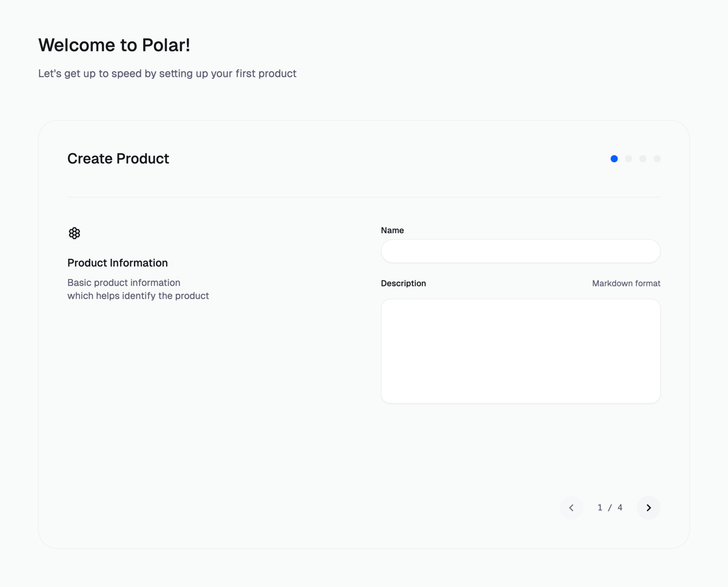The height and width of the screenshot is (587, 728).
Task: Click the 'Create Product' heading
Action: pyautogui.click(x=118, y=158)
